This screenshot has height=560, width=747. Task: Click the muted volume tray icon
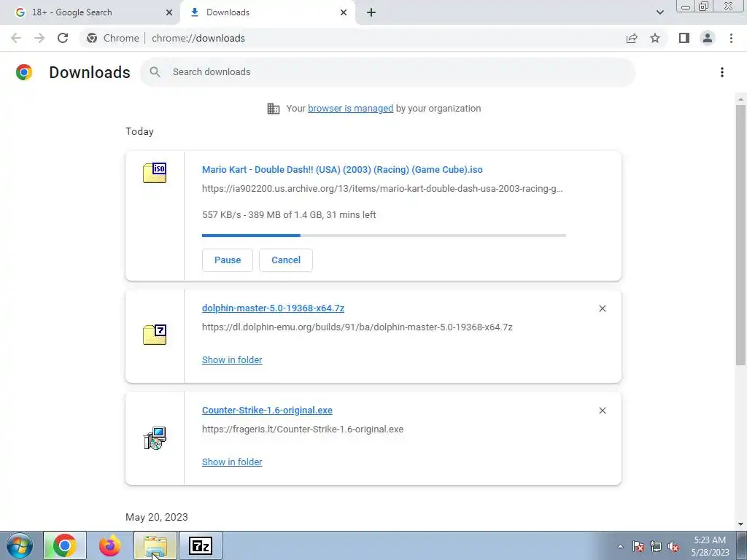point(673,546)
